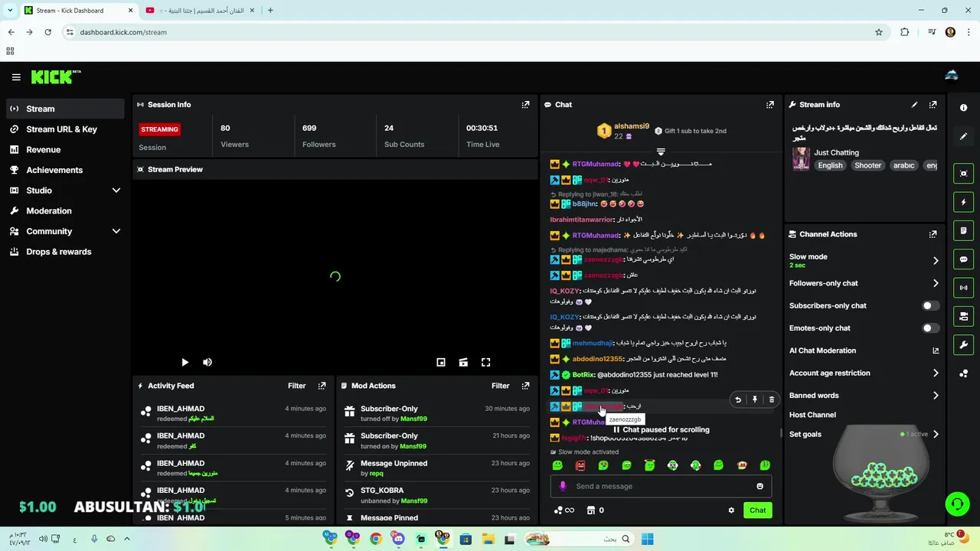Select the English stream tag

[830, 165]
